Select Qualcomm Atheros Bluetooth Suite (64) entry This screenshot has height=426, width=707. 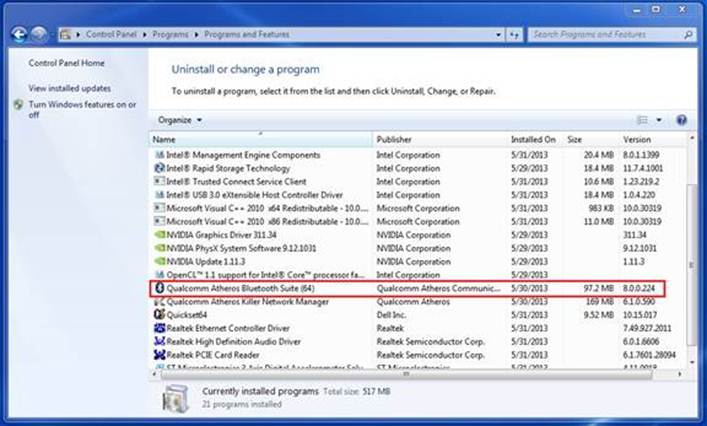[x=408, y=289]
